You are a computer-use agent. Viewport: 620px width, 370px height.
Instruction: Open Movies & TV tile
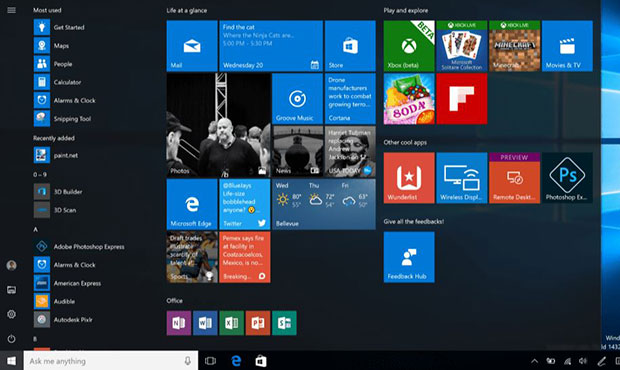click(567, 46)
